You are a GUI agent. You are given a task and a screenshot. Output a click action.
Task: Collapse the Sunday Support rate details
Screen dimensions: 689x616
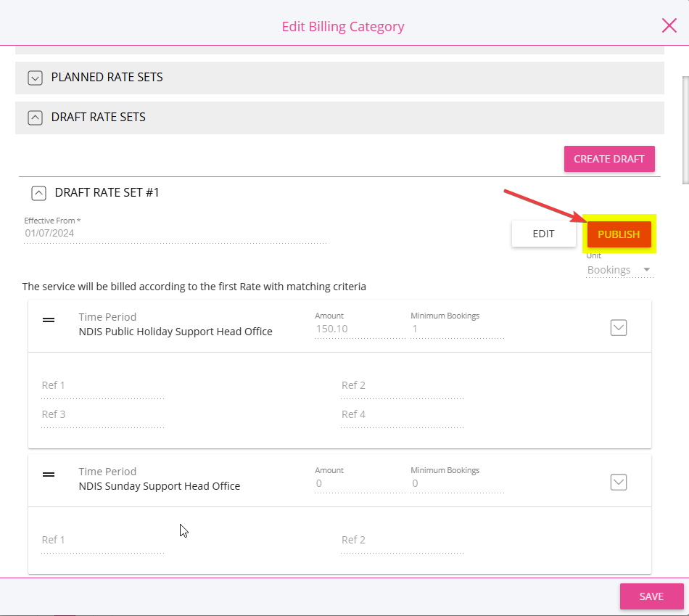(x=618, y=482)
